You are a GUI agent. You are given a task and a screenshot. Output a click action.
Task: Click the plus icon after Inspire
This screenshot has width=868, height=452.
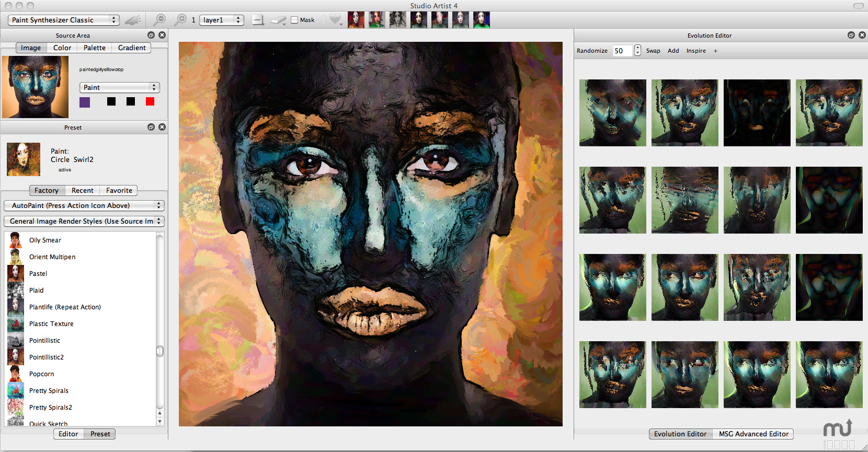click(x=715, y=51)
